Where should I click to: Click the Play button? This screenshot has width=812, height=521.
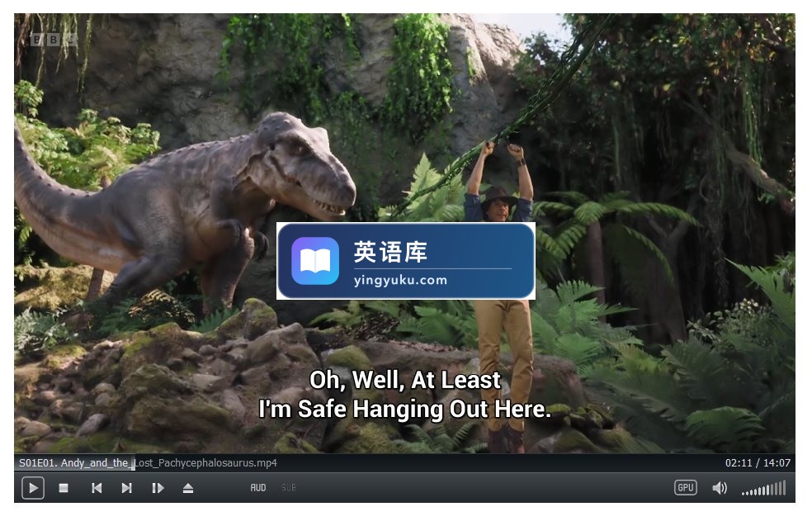click(33, 488)
